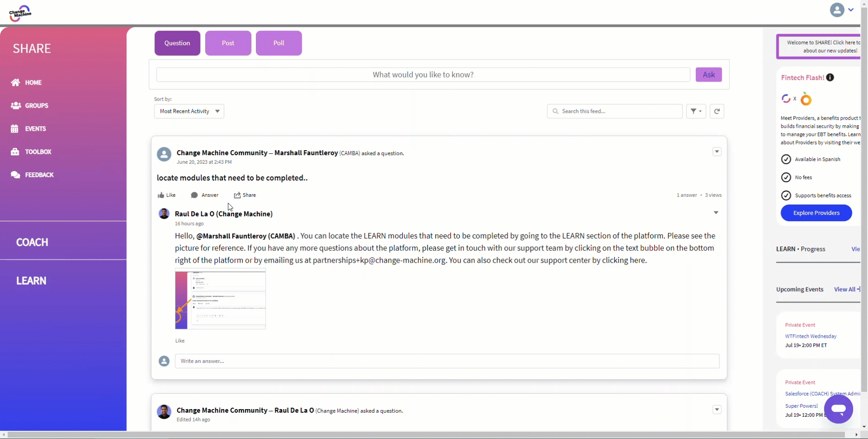Expand the profile menu chevron
Screen dimensions: 868x439
click(851, 10)
